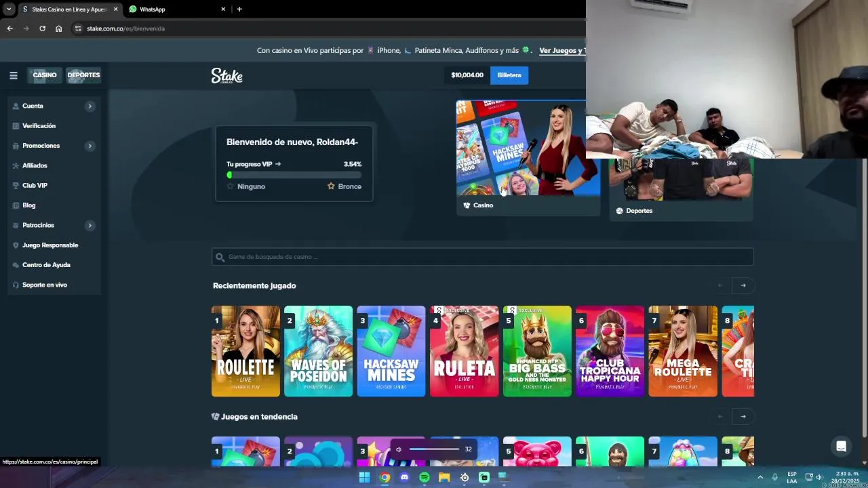Viewport: 868px width, 488px height.
Task: Open Discord from the taskbar
Action: tap(405, 477)
